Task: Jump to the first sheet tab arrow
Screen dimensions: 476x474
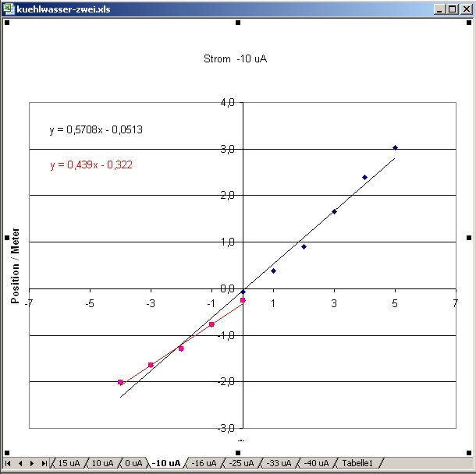Action: [x=8, y=463]
